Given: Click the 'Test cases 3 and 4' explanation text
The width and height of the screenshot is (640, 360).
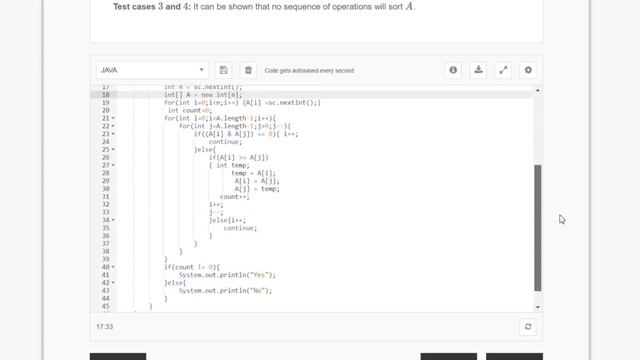Looking at the screenshot, I should (x=264, y=7).
